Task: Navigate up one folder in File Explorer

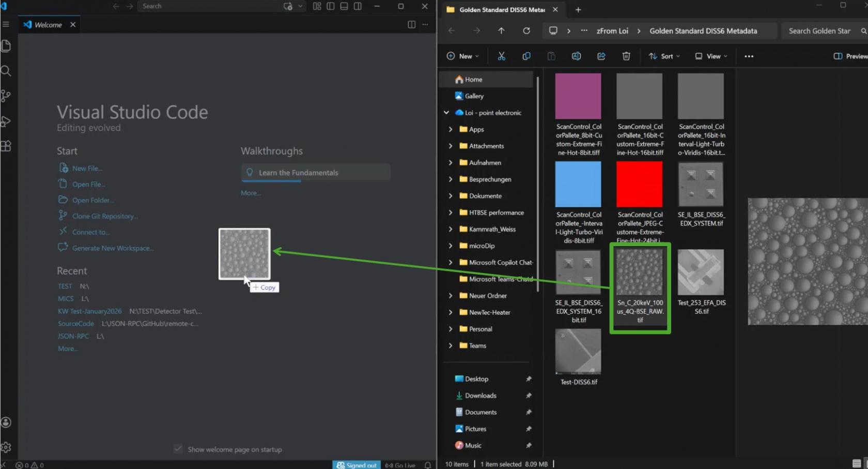Action: 501,31
